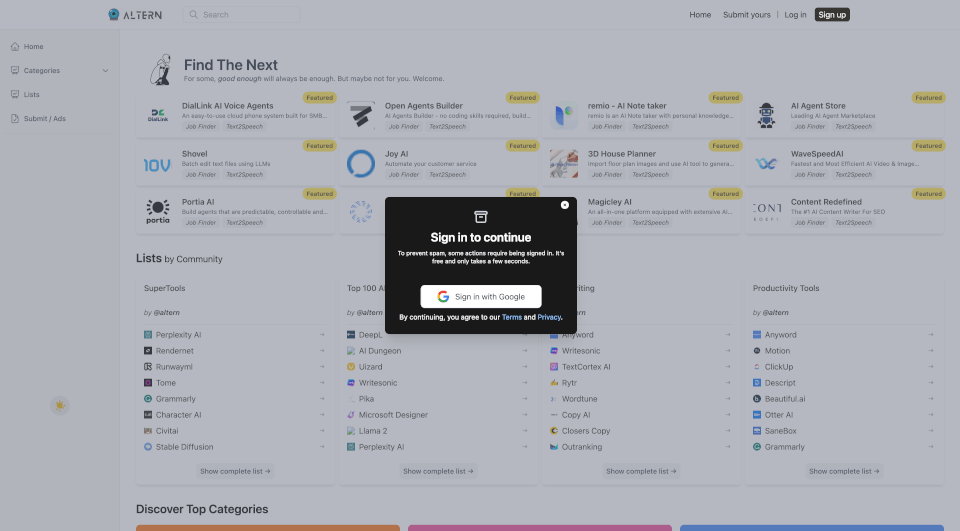Open Perplexity AI in SuperTools list
Viewport: 960px width, 531px height.
tap(178, 335)
